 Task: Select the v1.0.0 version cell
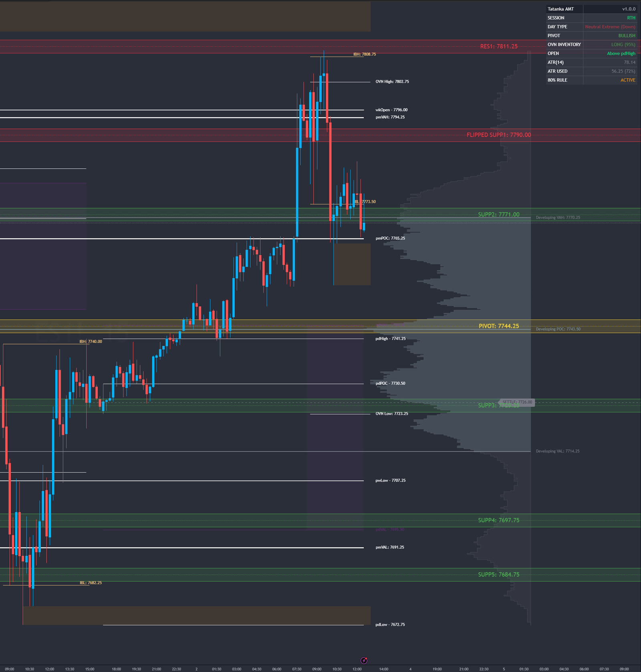tap(629, 9)
